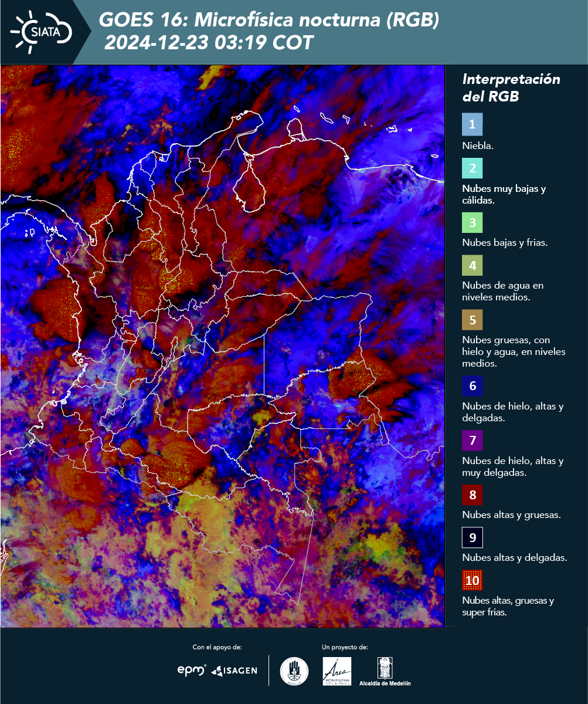Click the 'Nubes de hielo, altas y muy delgadas.' label

(x=512, y=466)
